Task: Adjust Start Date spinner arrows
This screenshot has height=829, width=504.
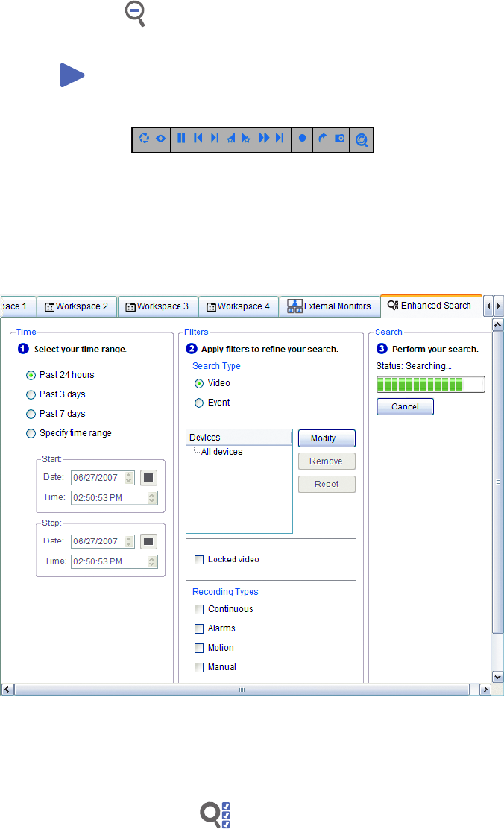Action: coord(129,478)
